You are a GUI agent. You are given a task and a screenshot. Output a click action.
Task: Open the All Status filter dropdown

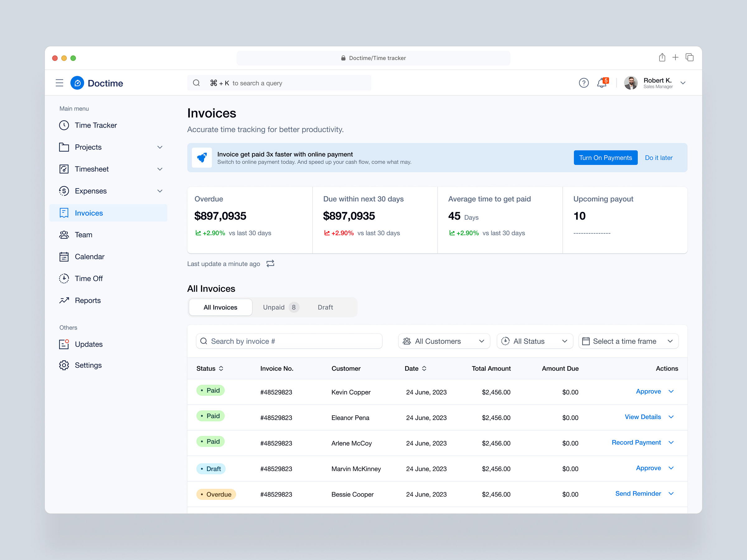tap(535, 341)
